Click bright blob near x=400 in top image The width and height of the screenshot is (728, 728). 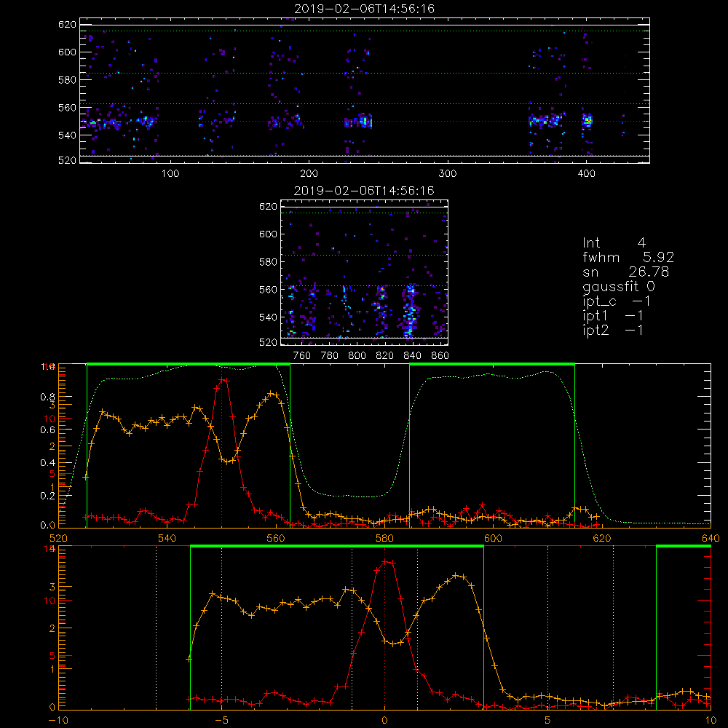[587, 122]
